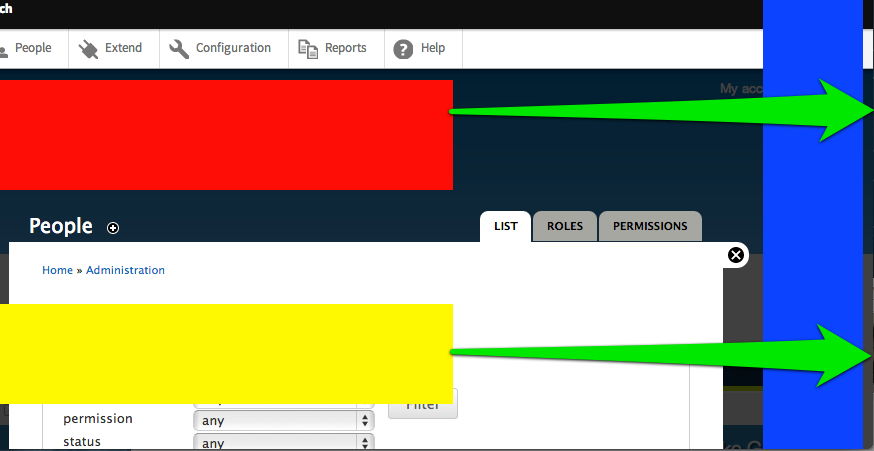Follow the Administration breadcrumb link

[x=125, y=270]
